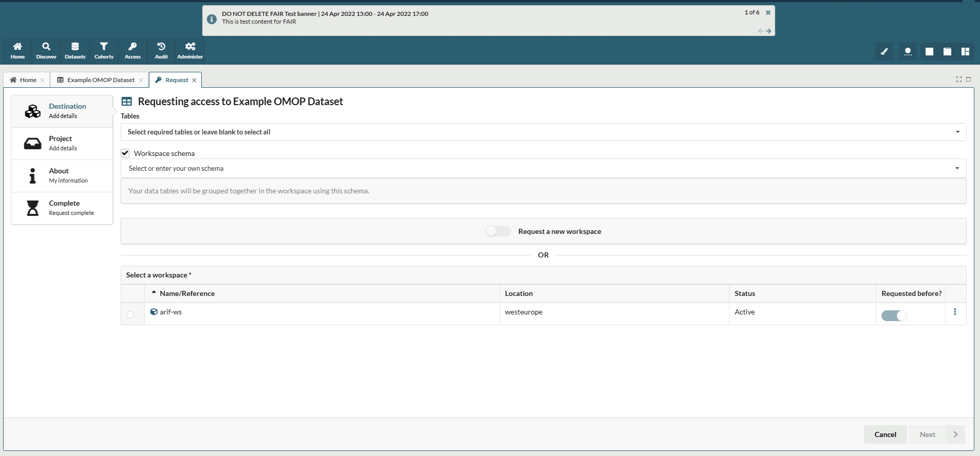Open the Audit history section

pos(161,50)
